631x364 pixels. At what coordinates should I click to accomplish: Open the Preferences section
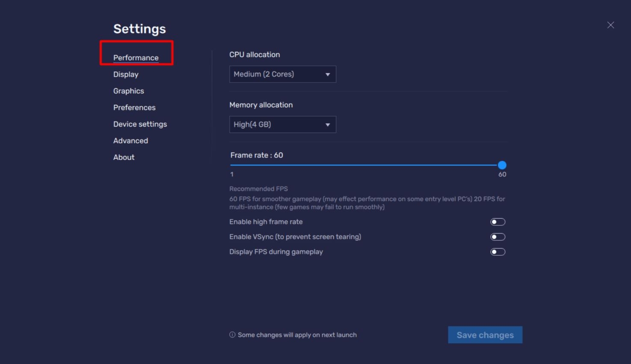[x=134, y=108]
